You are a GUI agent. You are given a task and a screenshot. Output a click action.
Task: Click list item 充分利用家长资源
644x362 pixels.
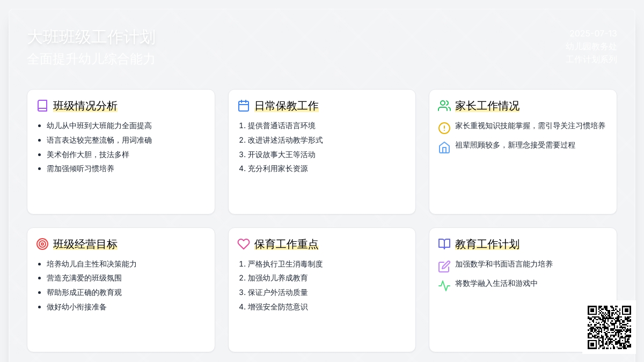coord(278,168)
